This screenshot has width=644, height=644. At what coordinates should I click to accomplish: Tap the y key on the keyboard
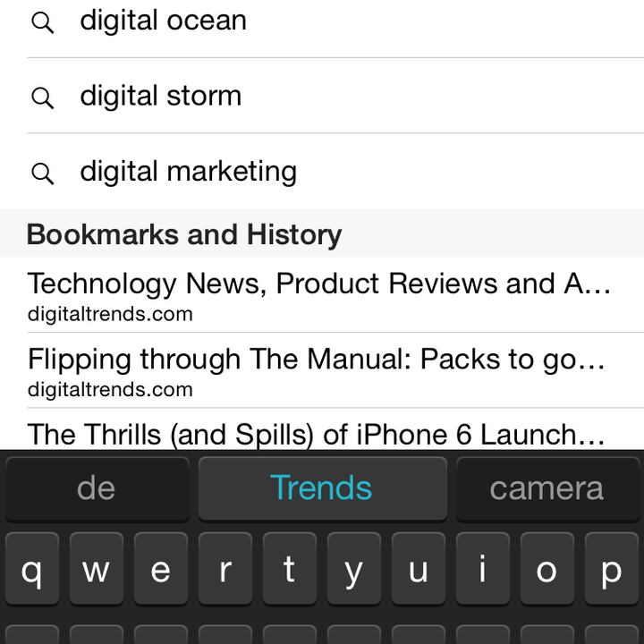click(354, 569)
